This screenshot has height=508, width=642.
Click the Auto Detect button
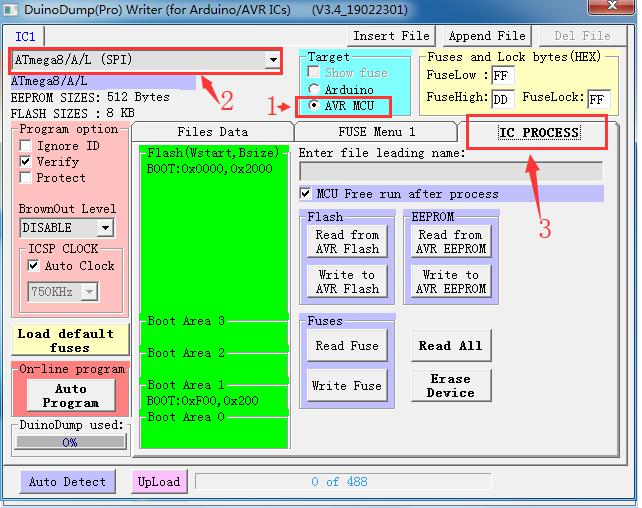(x=68, y=482)
